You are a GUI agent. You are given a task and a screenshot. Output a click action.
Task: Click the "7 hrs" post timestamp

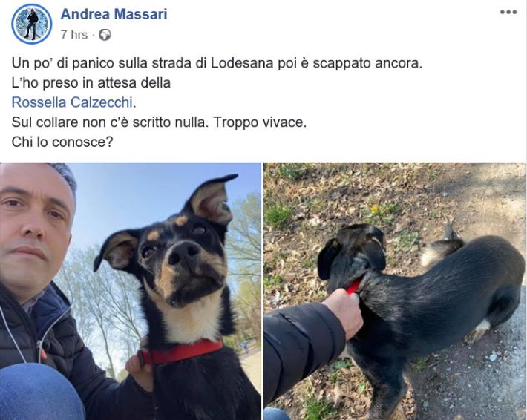74,35
